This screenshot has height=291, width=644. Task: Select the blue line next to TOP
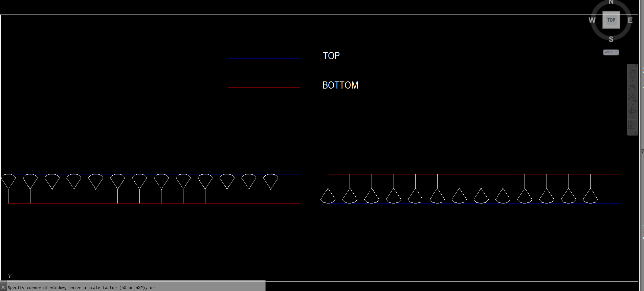264,58
